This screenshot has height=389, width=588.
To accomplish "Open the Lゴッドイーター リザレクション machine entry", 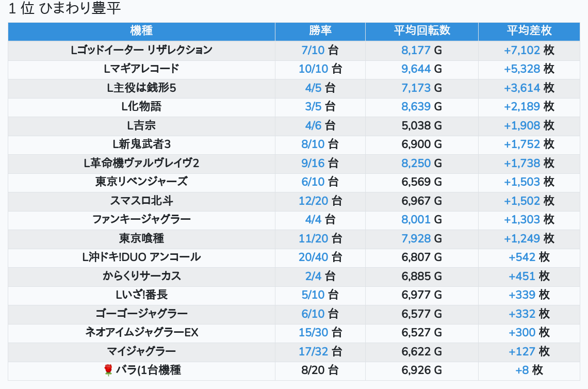I will point(141,50).
